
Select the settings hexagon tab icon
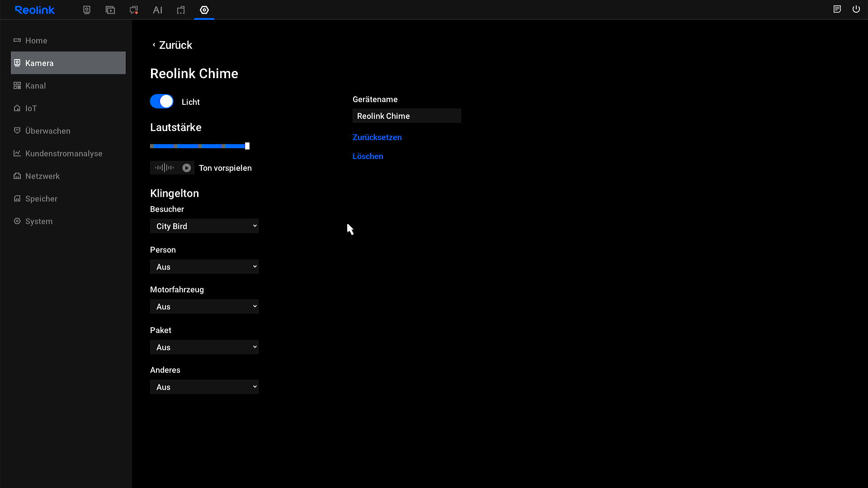(x=204, y=10)
